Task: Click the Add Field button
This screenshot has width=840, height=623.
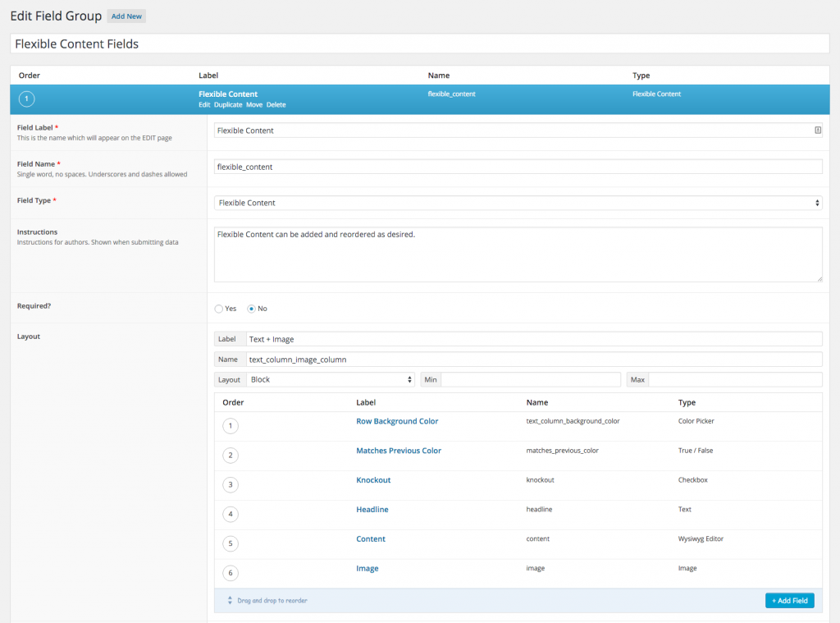Action: tap(790, 601)
